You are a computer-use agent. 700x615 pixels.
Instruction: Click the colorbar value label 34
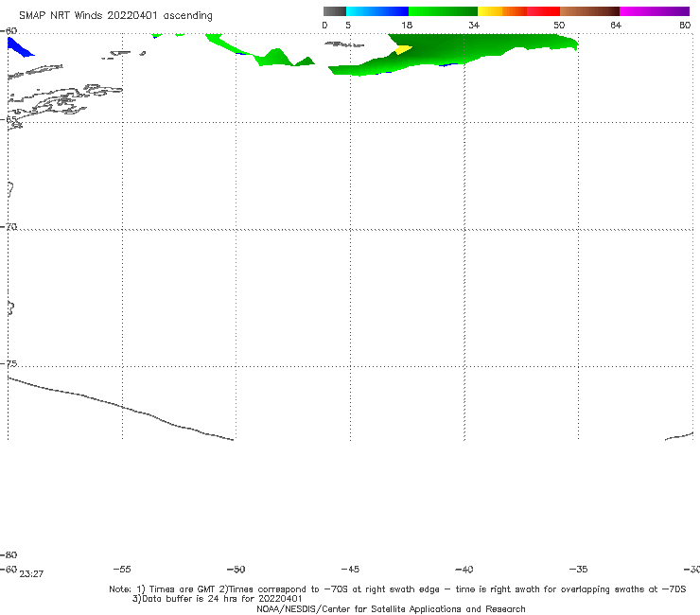tap(474, 25)
